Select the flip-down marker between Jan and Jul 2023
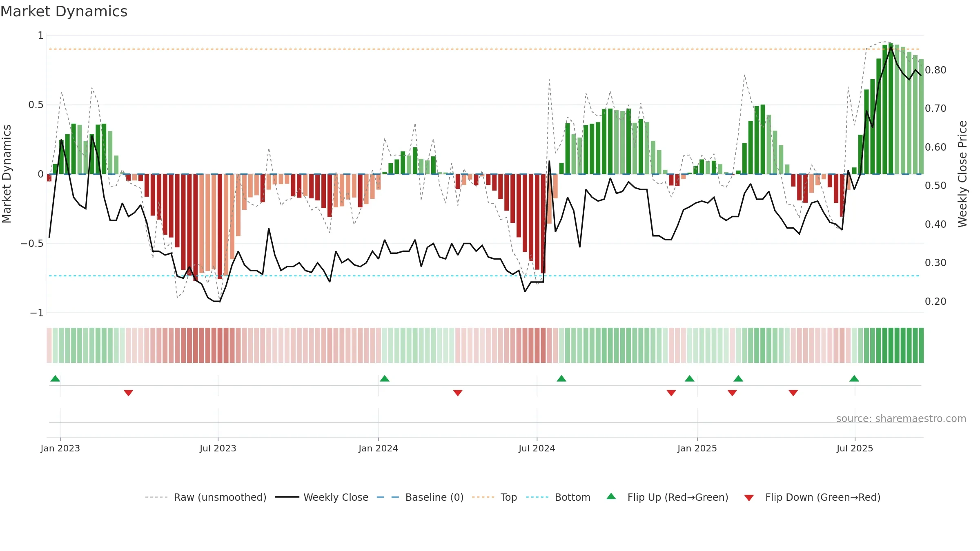This screenshot has width=980, height=551. [x=128, y=393]
